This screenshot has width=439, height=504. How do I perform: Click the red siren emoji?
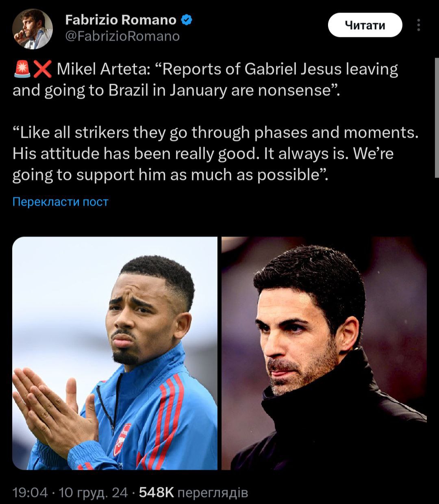coord(22,70)
